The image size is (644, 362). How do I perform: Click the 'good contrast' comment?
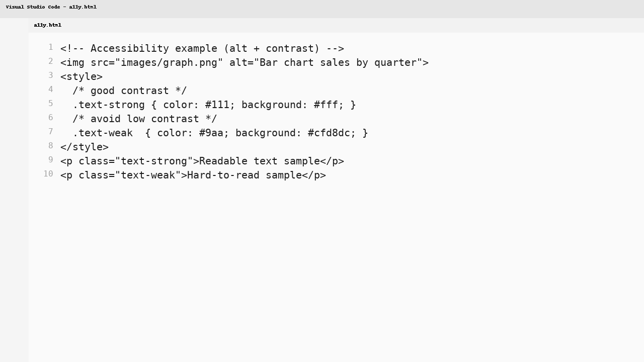pos(129,90)
